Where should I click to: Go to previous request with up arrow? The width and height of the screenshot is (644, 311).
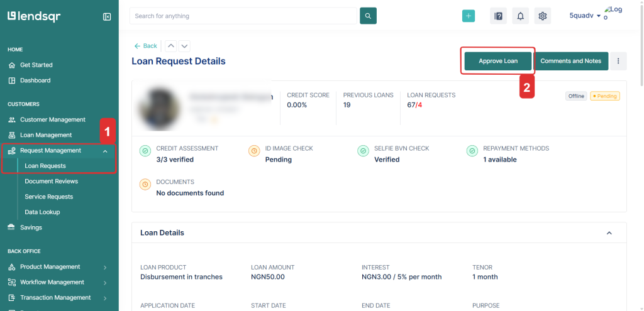[x=171, y=46]
